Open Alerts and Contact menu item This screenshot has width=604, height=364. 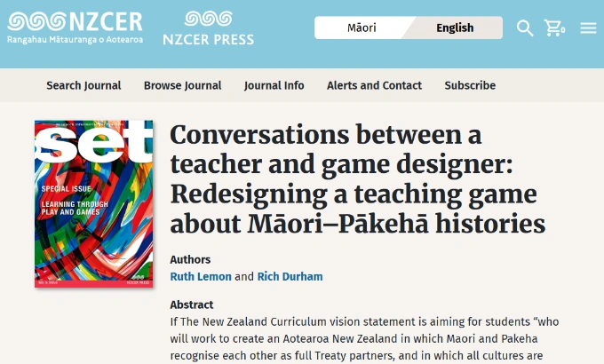374,85
